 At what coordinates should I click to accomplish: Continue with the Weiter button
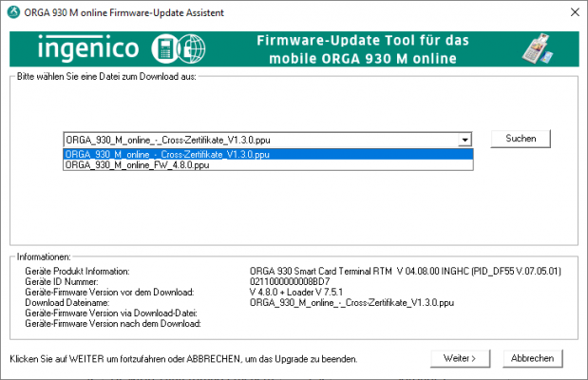[x=460, y=358]
